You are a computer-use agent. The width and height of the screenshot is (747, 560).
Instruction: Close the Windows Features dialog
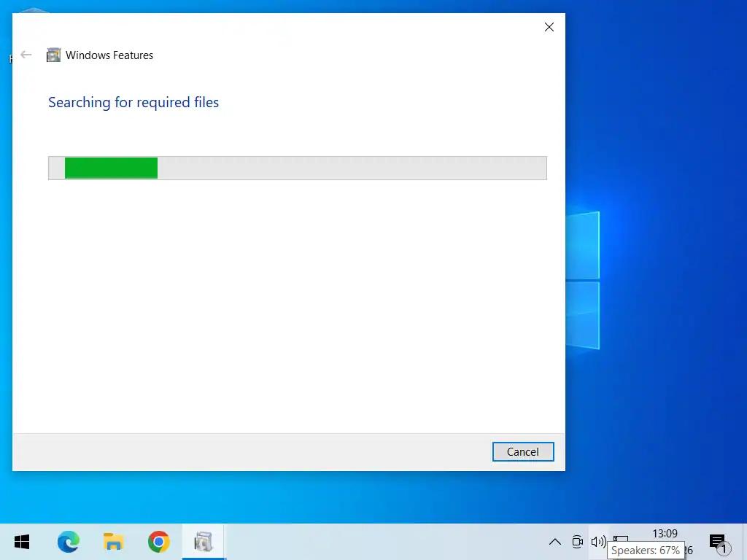549,27
